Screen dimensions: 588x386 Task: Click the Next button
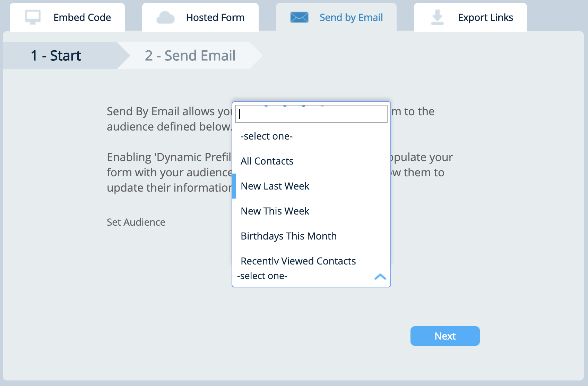445,336
